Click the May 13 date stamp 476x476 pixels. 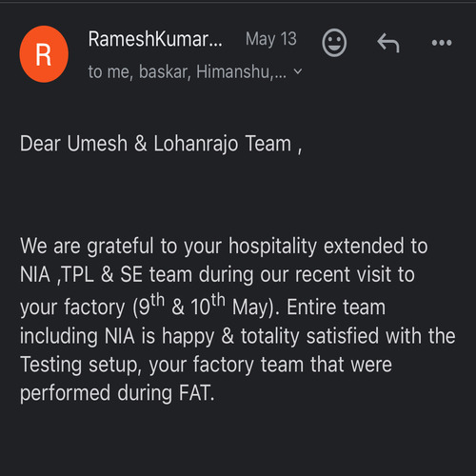[271, 39]
